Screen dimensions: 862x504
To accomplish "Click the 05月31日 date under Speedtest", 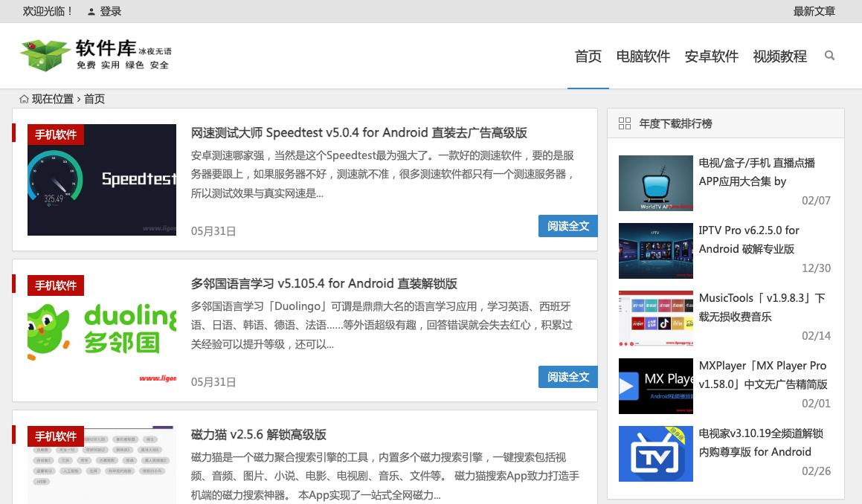I will click(213, 231).
